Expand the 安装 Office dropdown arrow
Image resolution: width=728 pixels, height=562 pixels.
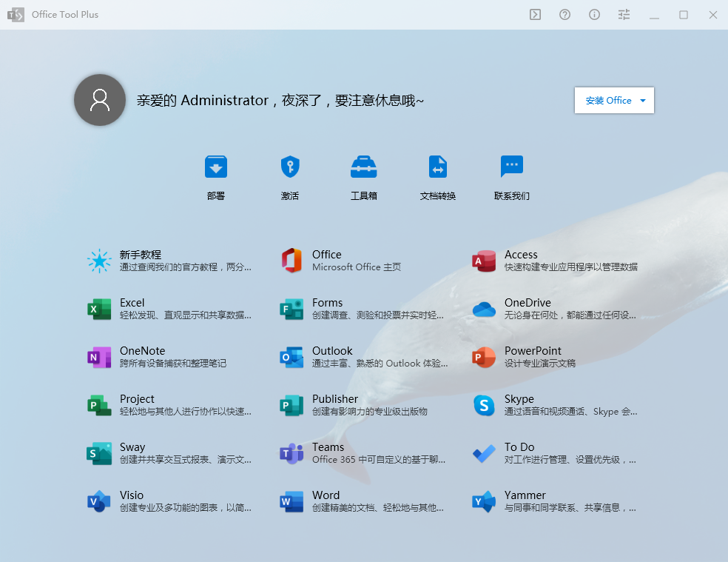(x=643, y=101)
